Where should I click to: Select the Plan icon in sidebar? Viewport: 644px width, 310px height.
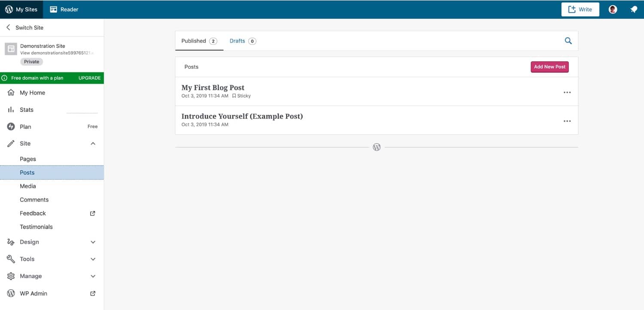[11, 126]
